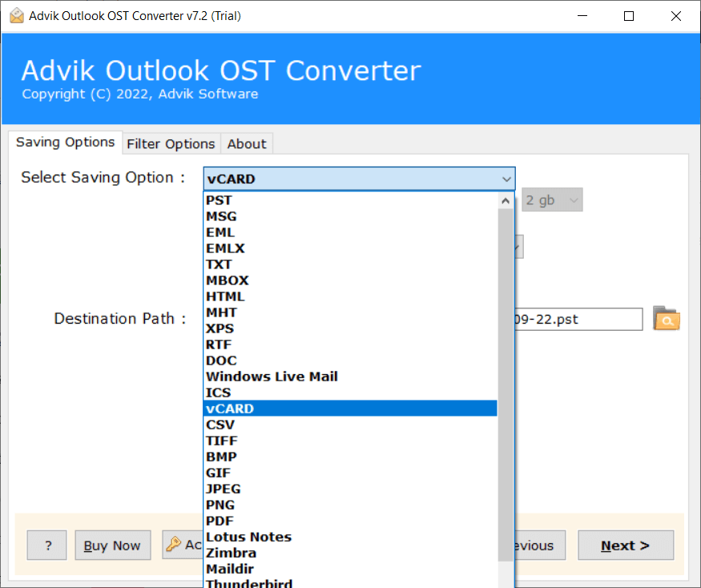Switch to the Filter Options tab

(171, 144)
